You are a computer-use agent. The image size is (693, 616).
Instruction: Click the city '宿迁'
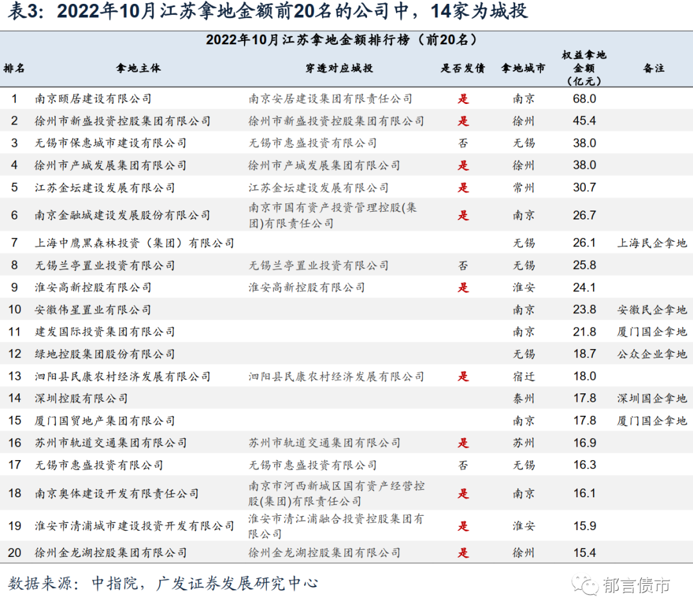524,377
